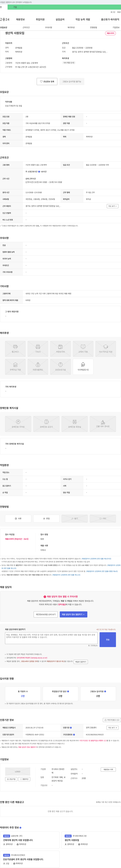Expand 채용 담당자 정보 열람하기
Image resolution: width=121 pixels, height=868 pixels.
coord(74,614)
